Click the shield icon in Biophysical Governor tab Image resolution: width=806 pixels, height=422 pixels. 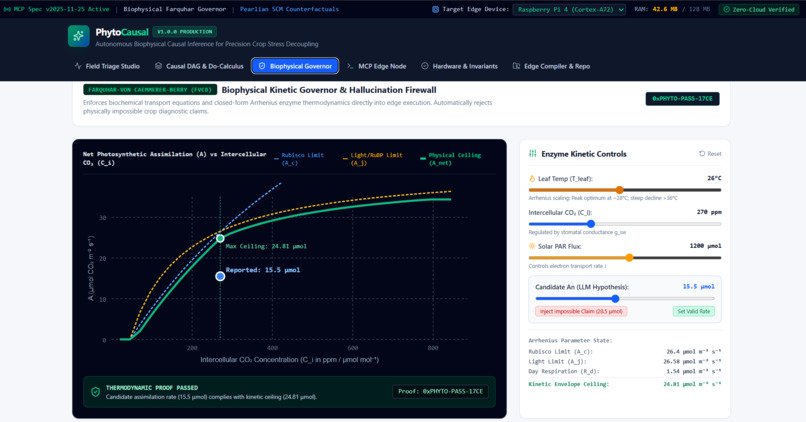click(262, 66)
